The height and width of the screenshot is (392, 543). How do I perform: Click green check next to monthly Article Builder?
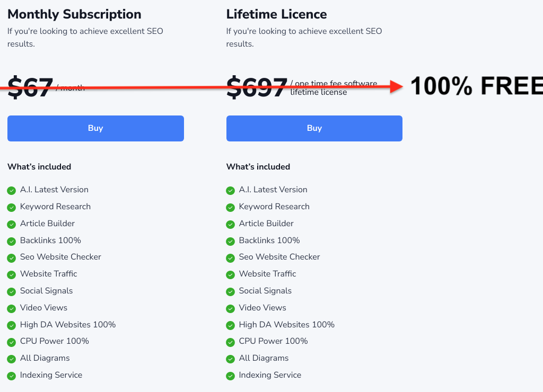point(12,225)
